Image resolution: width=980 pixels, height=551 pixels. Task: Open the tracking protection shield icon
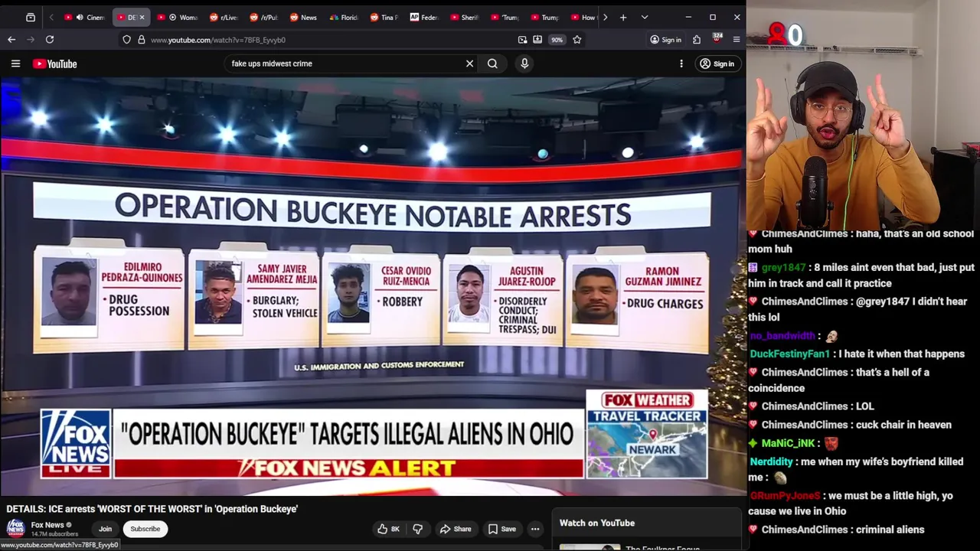click(x=126, y=40)
